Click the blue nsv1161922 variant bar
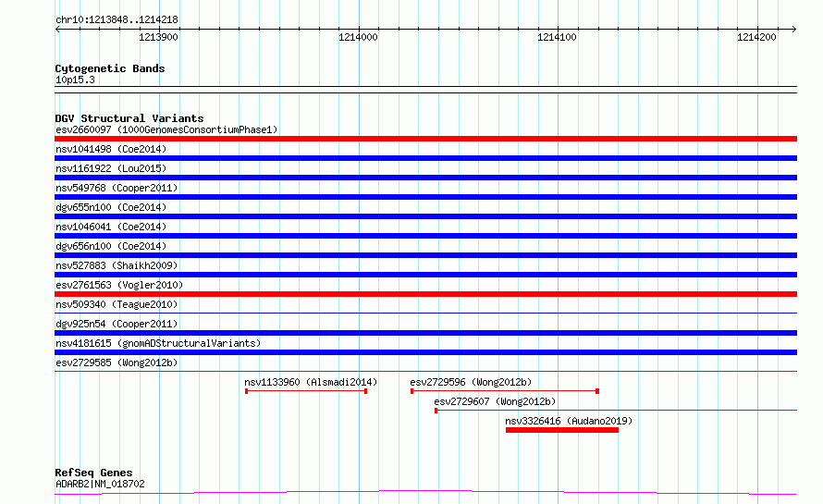Image resolution: width=823 pixels, height=504 pixels. 425,178
